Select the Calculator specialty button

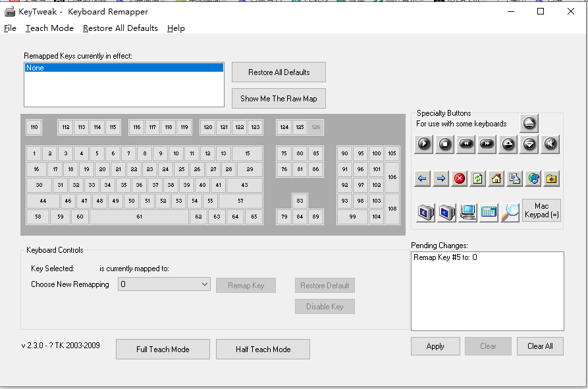(x=489, y=213)
